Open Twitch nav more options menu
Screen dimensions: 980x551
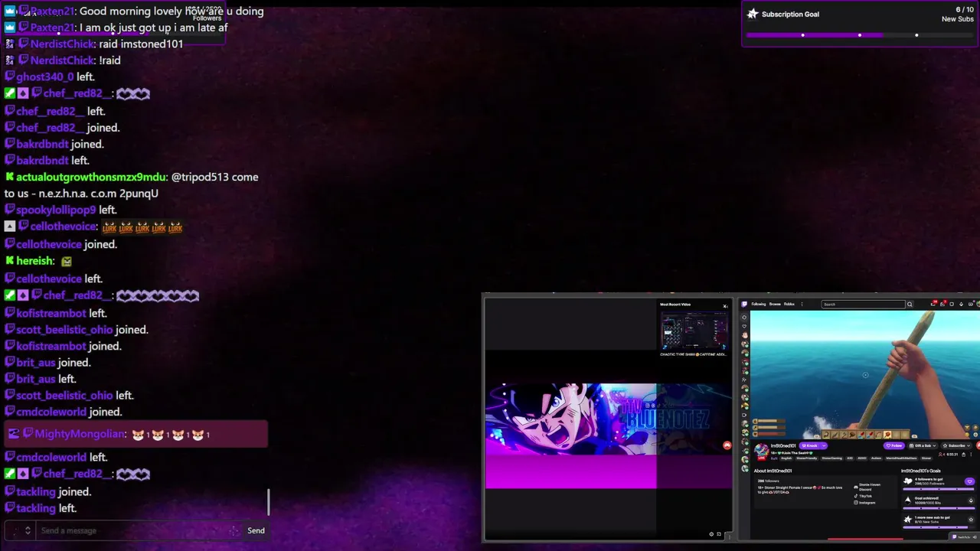pos(802,304)
